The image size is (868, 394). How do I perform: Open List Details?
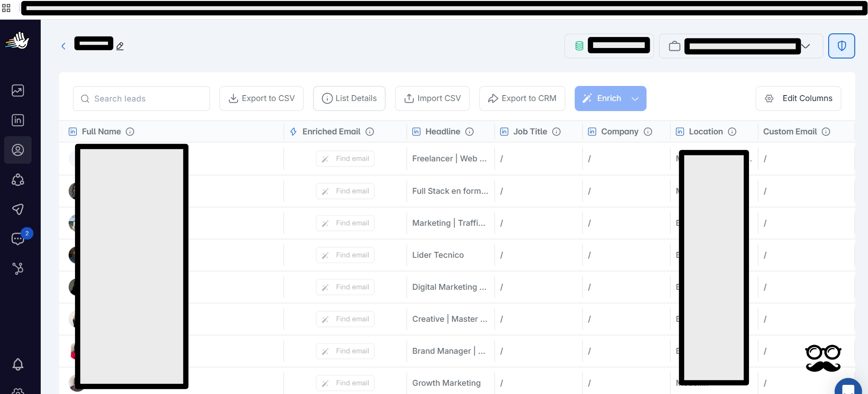[349, 98]
